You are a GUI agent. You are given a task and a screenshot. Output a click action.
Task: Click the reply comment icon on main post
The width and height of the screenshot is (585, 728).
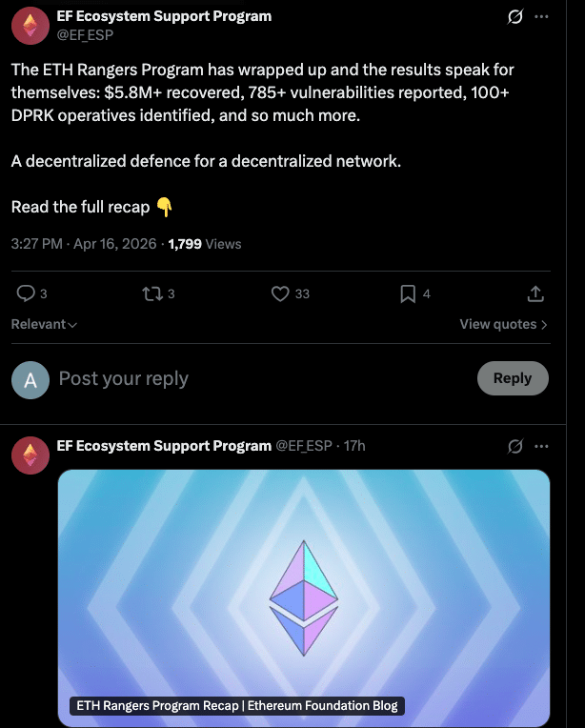tap(27, 293)
